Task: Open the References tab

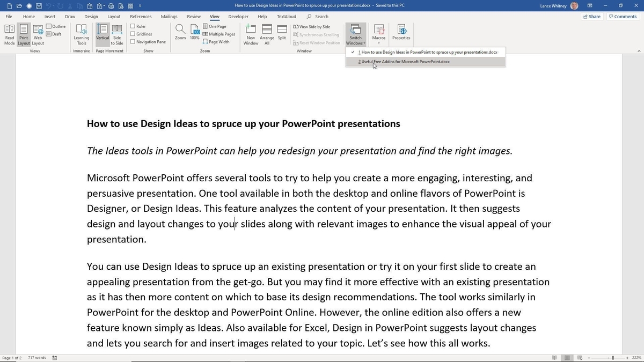Action: click(x=141, y=17)
